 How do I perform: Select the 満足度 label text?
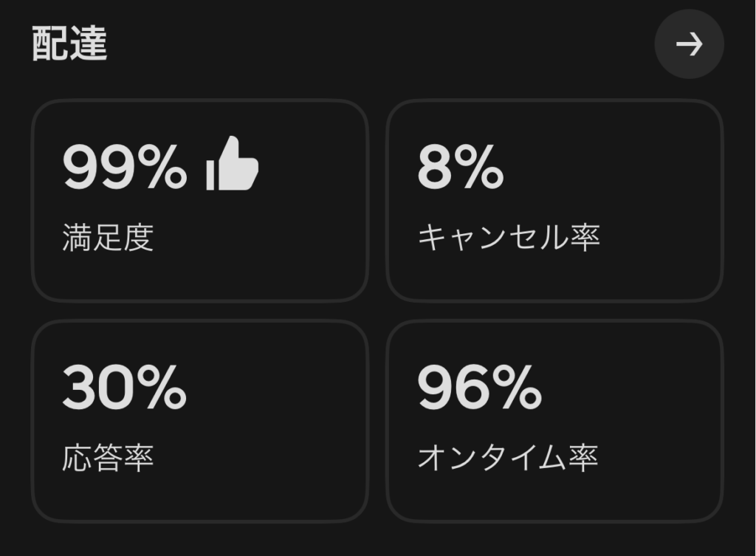coord(108,238)
